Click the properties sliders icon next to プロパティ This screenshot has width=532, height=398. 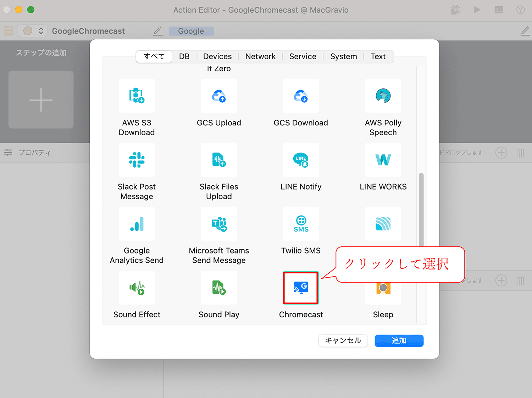(8, 152)
